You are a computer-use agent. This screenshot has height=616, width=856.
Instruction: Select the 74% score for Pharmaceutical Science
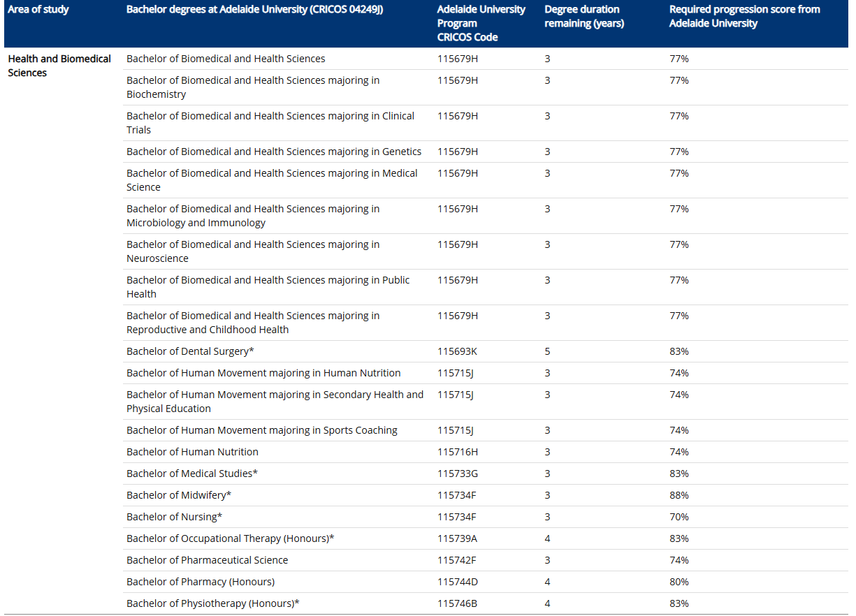(x=679, y=560)
